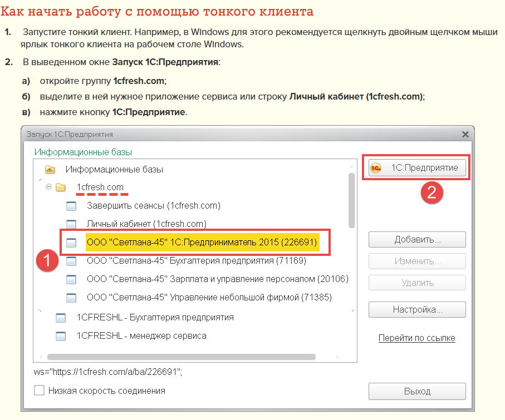Click the ws="https://1cfresh.com/a/ba/226691" connection string
The image size is (505, 420).
tap(108, 372)
